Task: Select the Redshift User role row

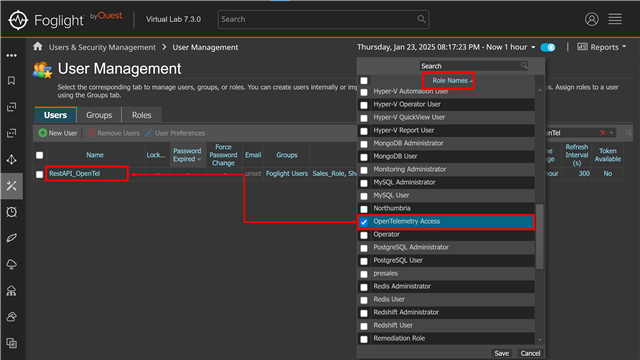Action: (446, 325)
